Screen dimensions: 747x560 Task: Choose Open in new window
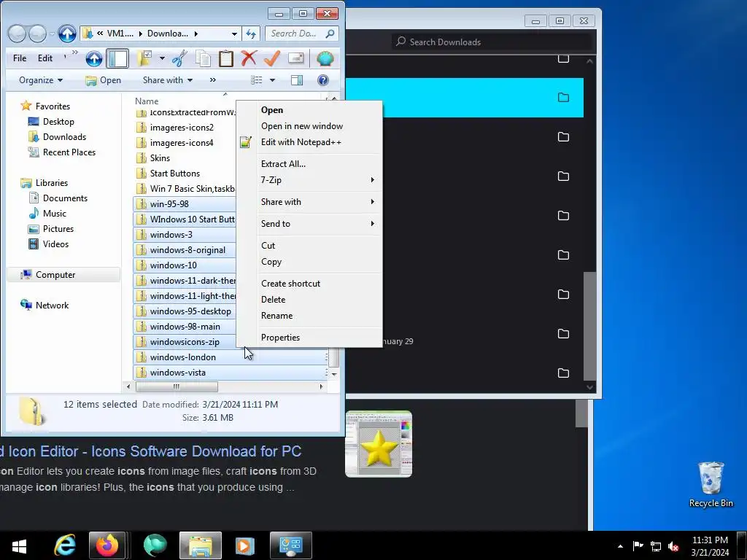click(x=309, y=126)
